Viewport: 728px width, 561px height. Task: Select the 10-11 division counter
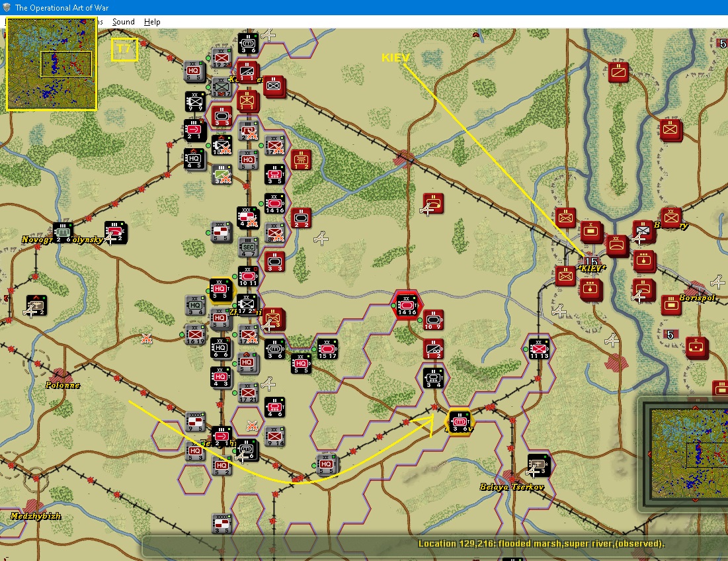pyautogui.click(x=248, y=277)
